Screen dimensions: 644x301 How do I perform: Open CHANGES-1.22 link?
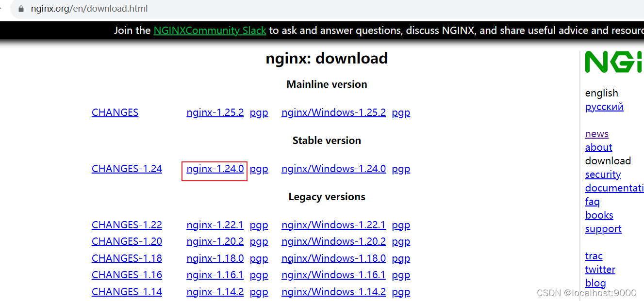tap(127, 225)
